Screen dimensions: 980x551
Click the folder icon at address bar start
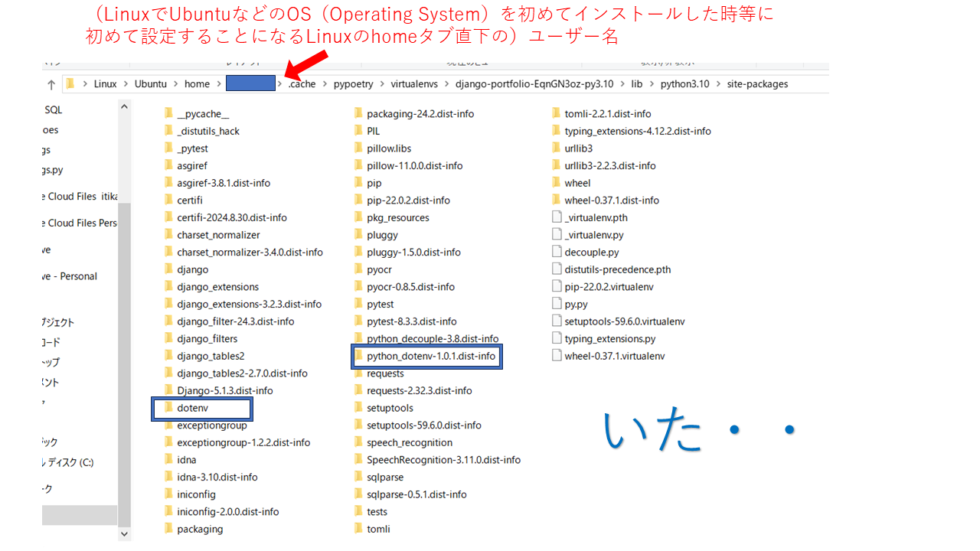(x=70, y=84)
